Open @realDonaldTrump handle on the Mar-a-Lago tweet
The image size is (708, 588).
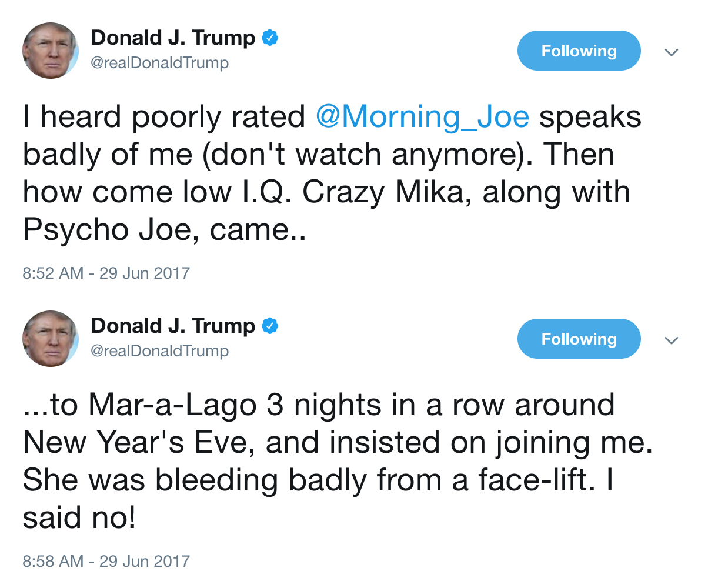pyautogui.click(x=159, y=351)
